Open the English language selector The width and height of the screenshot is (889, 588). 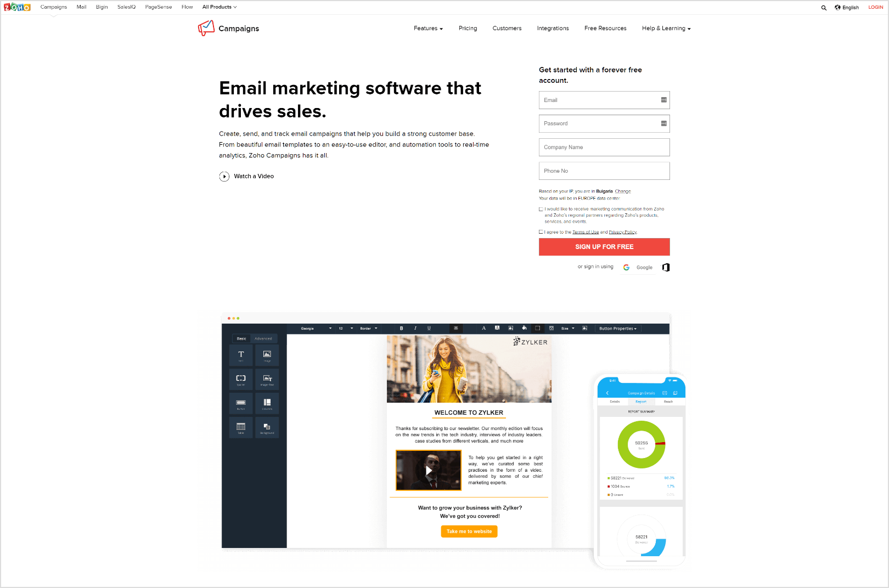pos(847,8)
